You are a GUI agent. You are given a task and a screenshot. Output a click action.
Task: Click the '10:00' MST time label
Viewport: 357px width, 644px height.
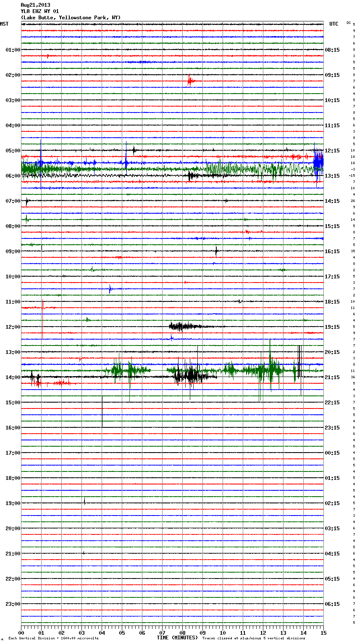pos(13,277)
